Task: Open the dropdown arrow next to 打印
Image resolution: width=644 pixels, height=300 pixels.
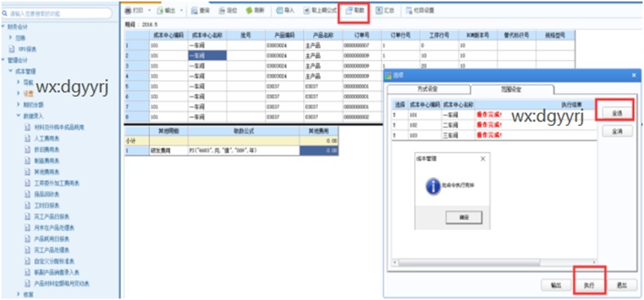Action: click(149, 10)
